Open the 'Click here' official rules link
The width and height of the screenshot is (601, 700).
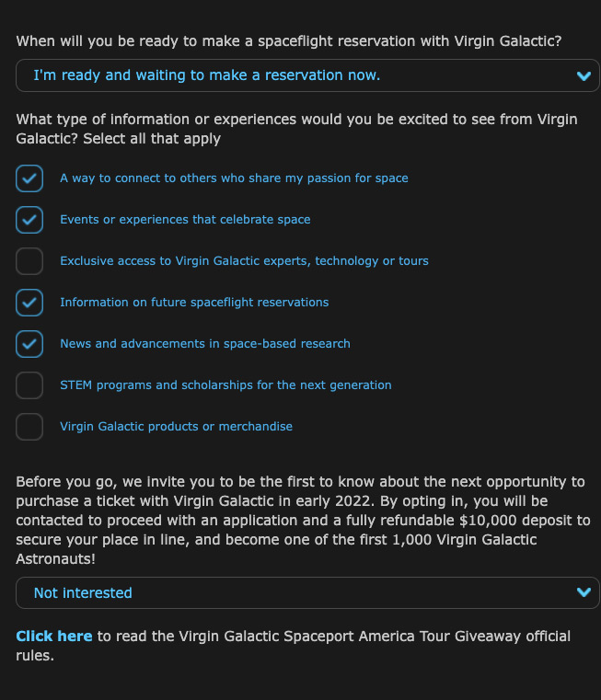53,637
